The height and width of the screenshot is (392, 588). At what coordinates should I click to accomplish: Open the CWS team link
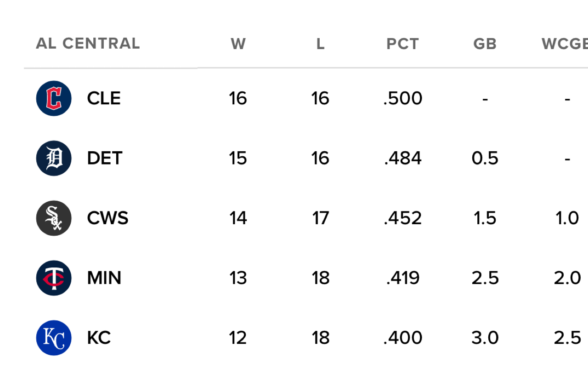pyautogui.click(x=107, y=218)
